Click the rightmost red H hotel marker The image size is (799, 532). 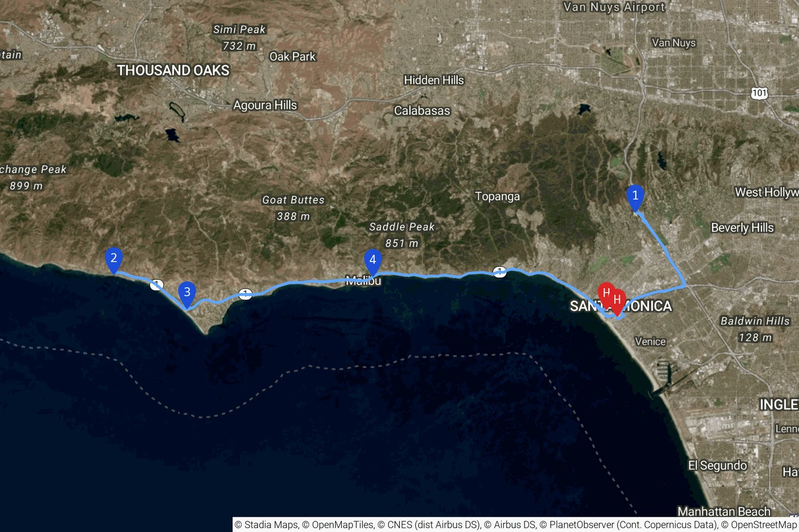click(x=617, y=302)
